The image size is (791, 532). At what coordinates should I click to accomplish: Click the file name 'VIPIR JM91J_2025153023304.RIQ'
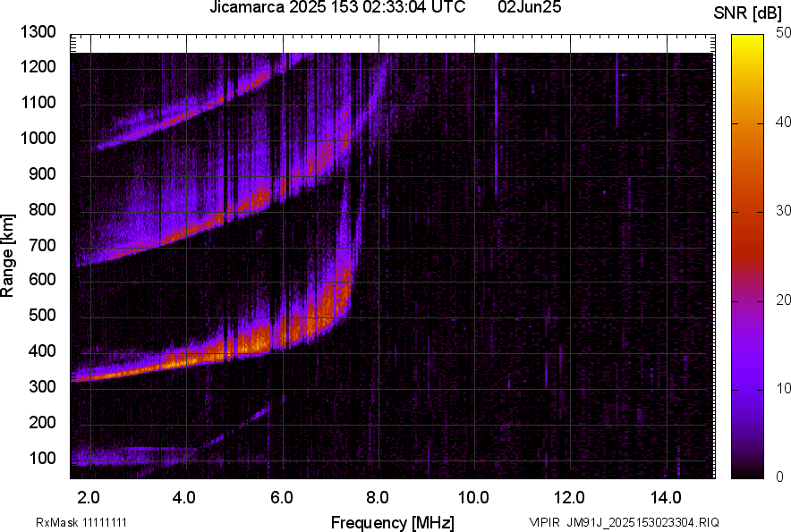coord(624,522)
